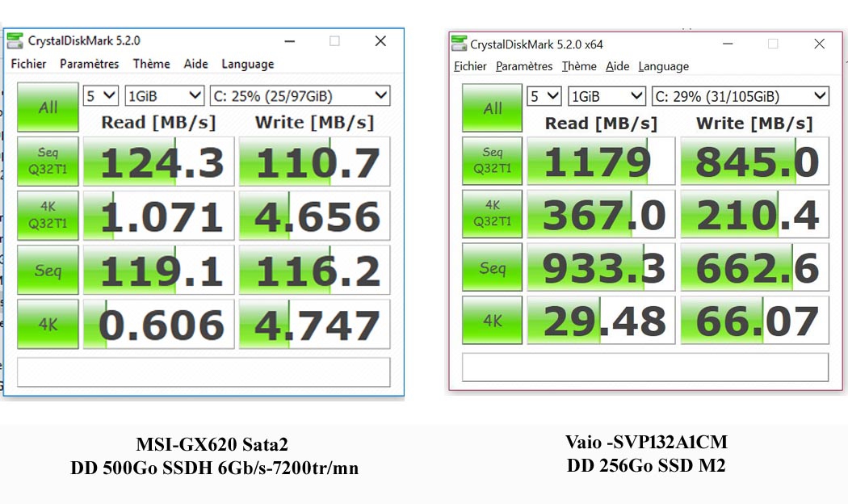The width and height of the screenshot is (848, 504).
Task: Run All tests in the C: 25% window
Action: [48, 107]
